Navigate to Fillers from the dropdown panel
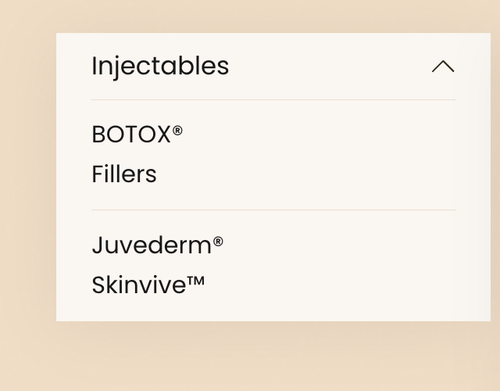Screen dimensions: 500x391 124,174
